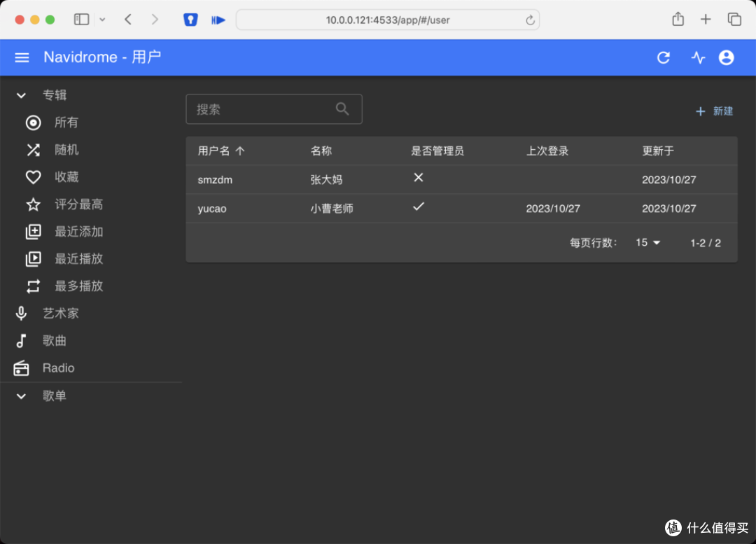Image resolution: width=756 pixels, height=544 pixels.
Task: Sort table by 名称 column
Action: (321, 151)
